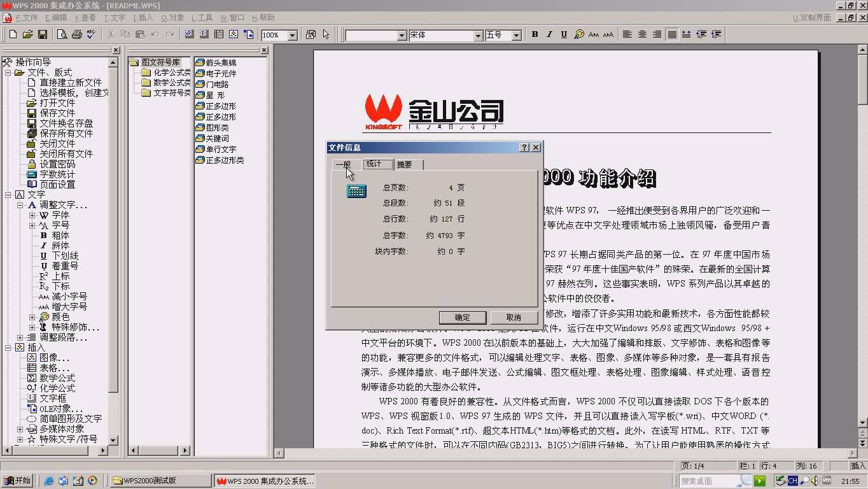Select 设置密码 in the wizard tree

pos(57,164)
